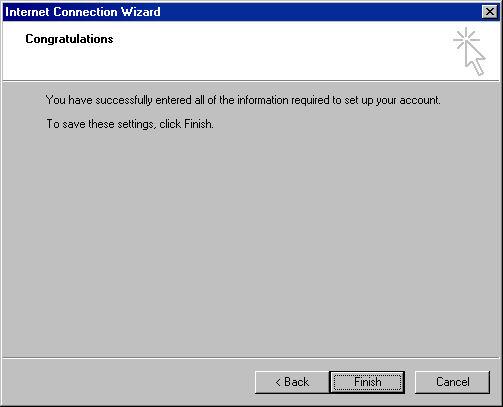
Task: Select the sparkle arrow graphic at top right
Action: (470, 52)
